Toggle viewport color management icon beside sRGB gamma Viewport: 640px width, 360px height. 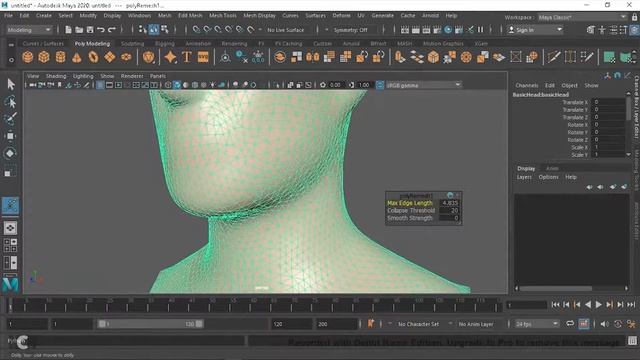(380, 85)
